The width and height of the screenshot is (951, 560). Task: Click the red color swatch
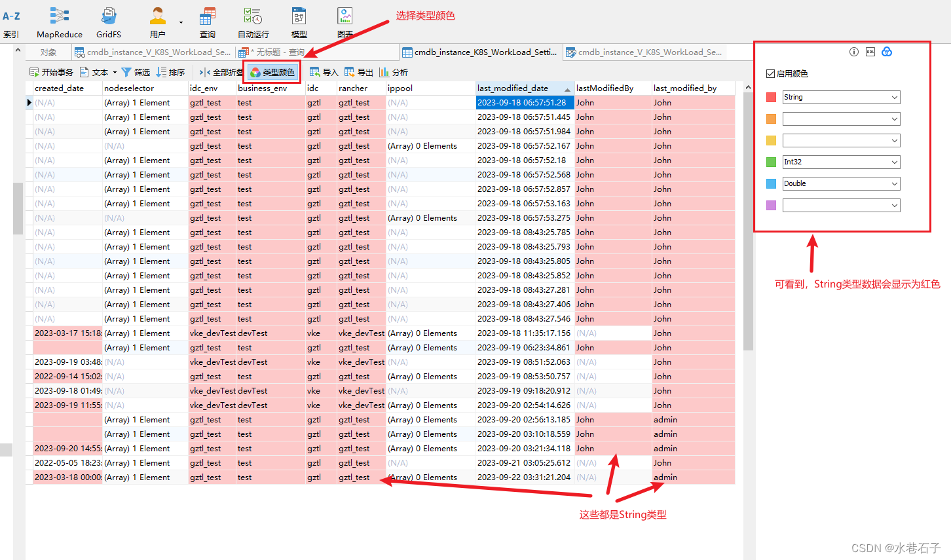coord(771,97)
